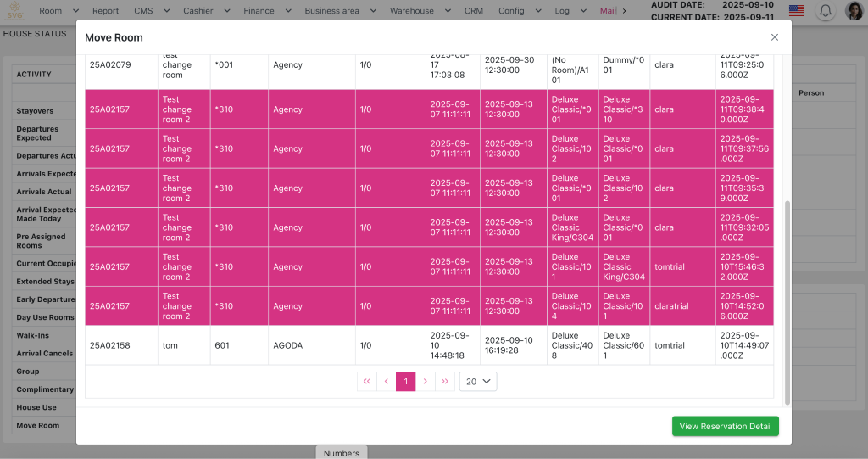
Task: Jump to last page of results
Action: click(445, 382)
